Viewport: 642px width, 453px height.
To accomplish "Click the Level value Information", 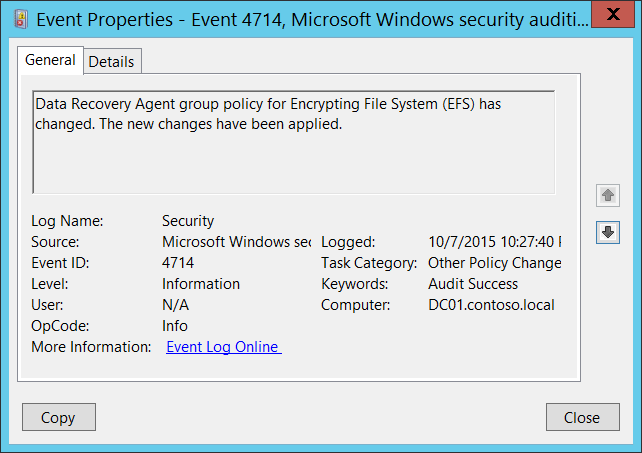I will tap(201, 284).
